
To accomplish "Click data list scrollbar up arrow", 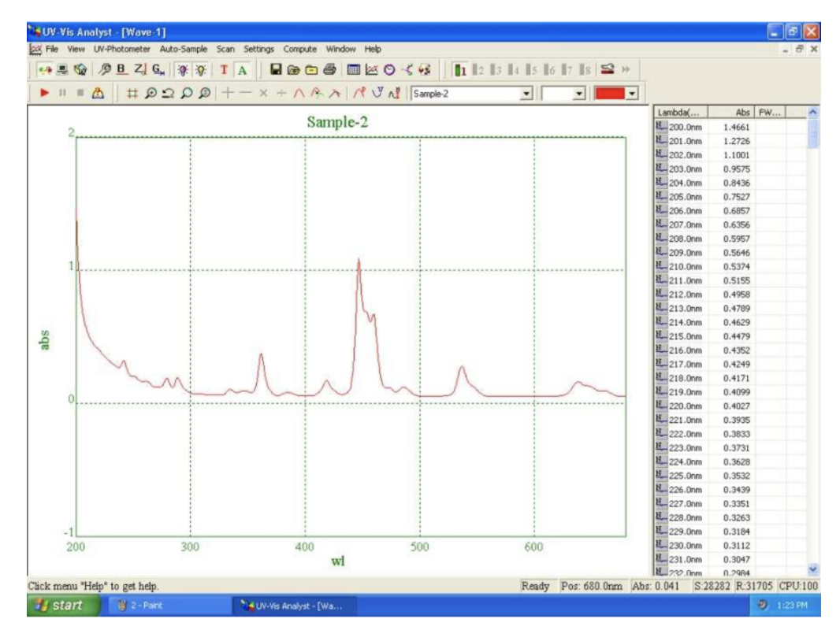I will [x=813, y=113].
